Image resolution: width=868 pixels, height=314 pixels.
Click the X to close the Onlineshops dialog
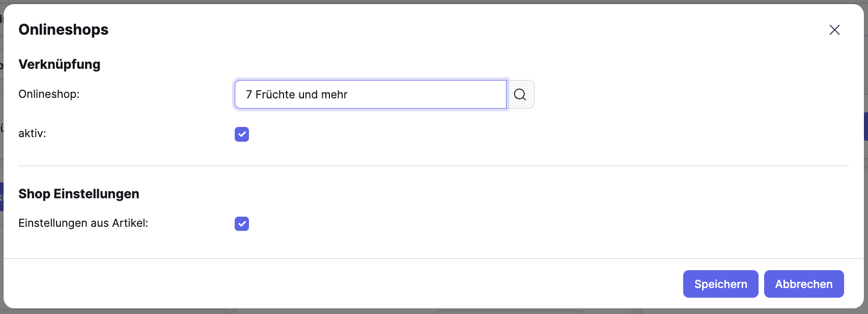click(x=834, y=30)
